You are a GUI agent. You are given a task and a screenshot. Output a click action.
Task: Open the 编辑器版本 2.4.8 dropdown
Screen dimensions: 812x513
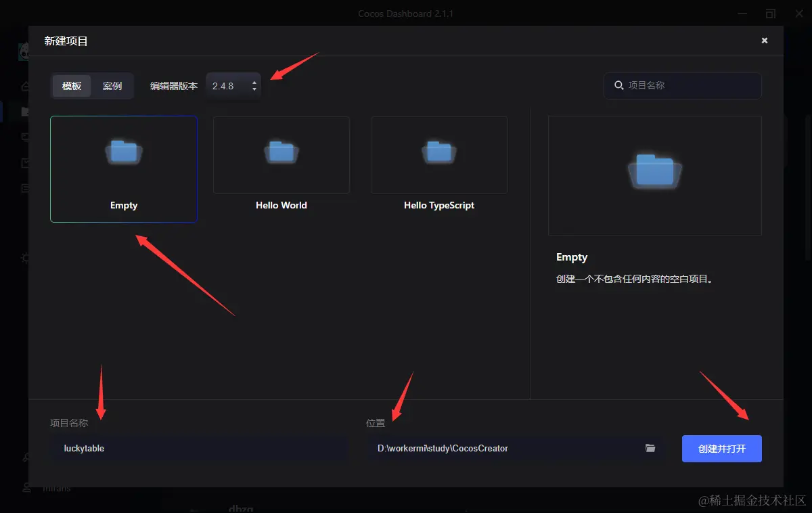tap(233, 86)
